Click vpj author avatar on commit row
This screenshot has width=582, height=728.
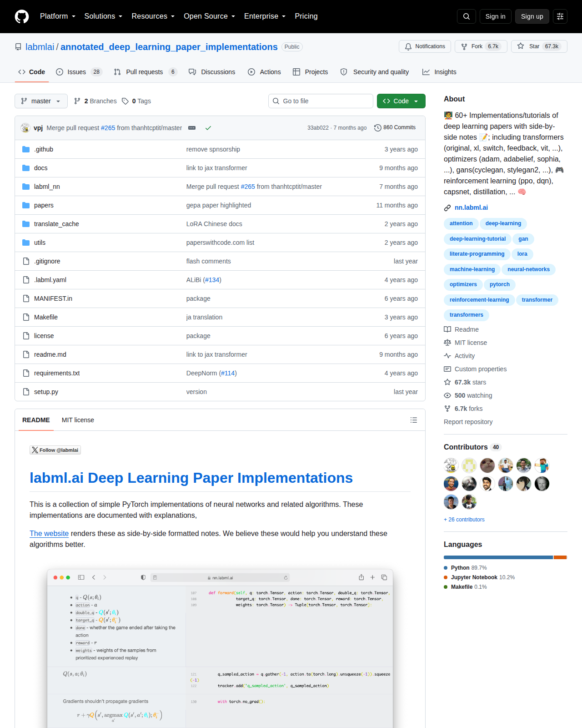click(x=25, y=128)
